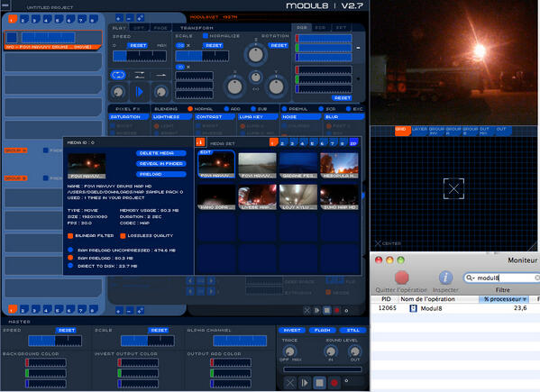Click the master step-play icon
Screen dimensions: 540x392
[x=305, y=383]
